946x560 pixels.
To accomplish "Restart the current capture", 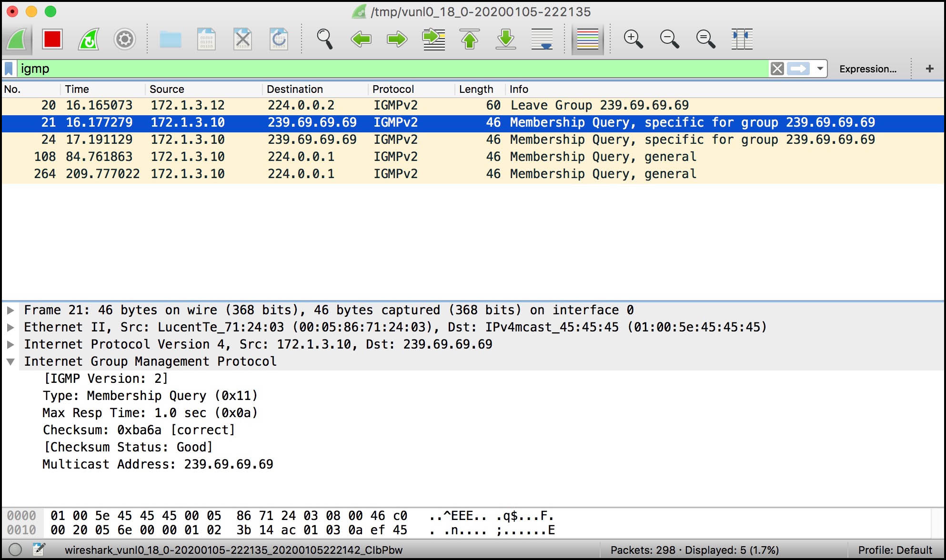I will click(89, 39).
